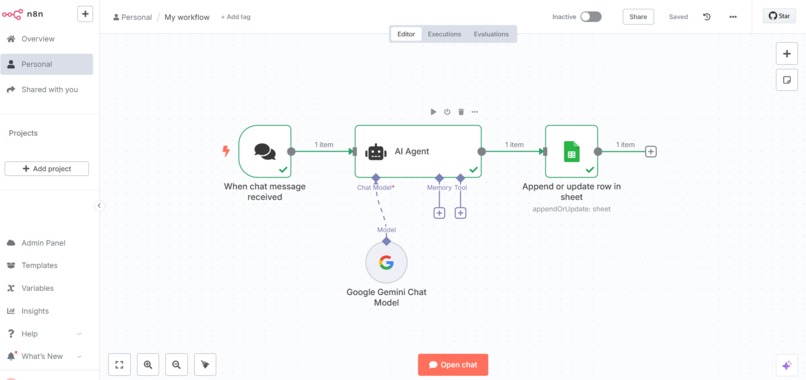Click the Add project button
Screen dimensions: 806x380
47,169
